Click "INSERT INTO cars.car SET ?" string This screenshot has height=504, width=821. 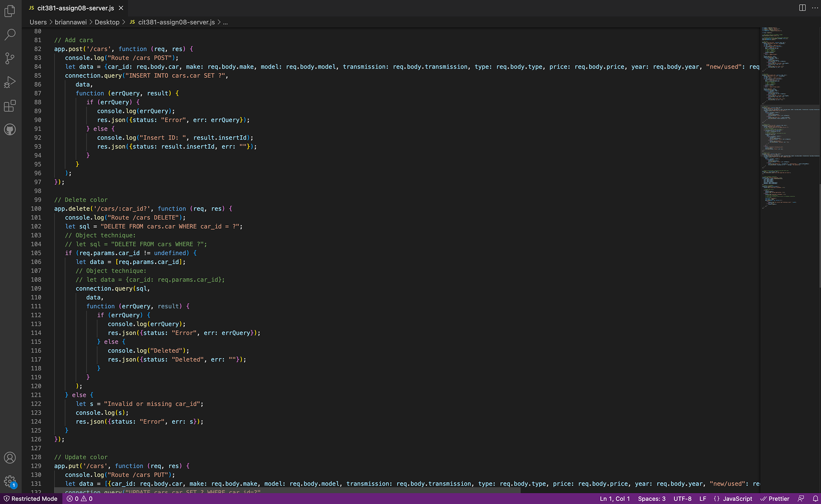tap(175, 76)
